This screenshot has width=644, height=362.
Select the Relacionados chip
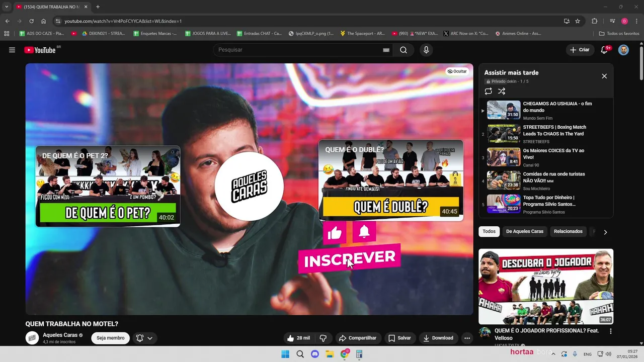tap(568, 231)
